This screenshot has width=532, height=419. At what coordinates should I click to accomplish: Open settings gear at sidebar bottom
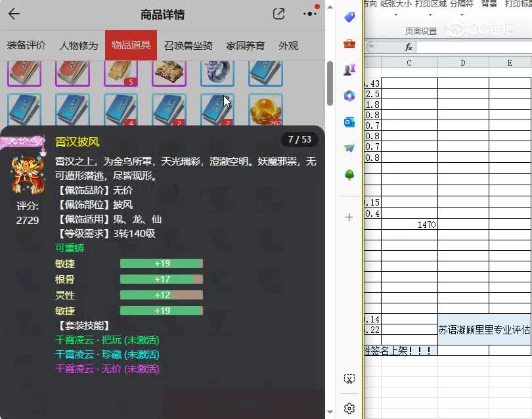349,408
